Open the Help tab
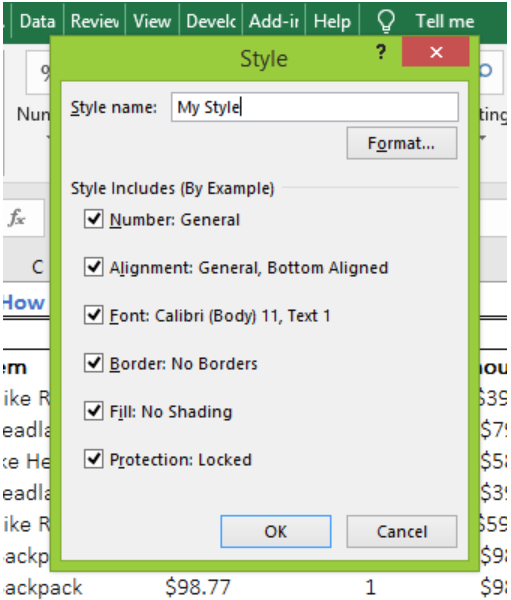Image resolution: width=511 pixels, height=600 pixels. point(332,21)
